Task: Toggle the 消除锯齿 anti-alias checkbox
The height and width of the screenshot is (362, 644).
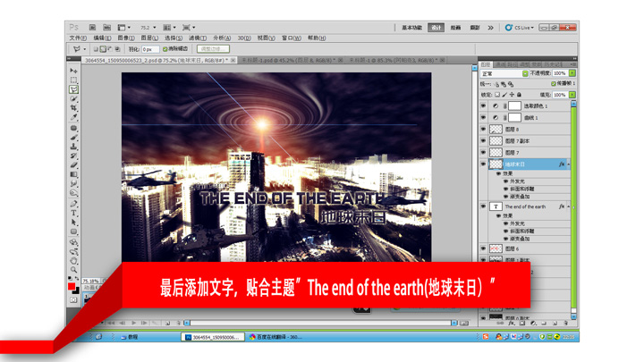Action: pos(165,49)
